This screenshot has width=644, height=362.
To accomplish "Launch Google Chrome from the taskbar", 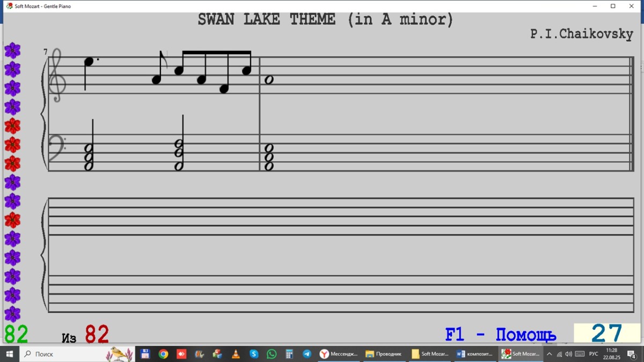I will pyautogui.click(x=163, y=354).
